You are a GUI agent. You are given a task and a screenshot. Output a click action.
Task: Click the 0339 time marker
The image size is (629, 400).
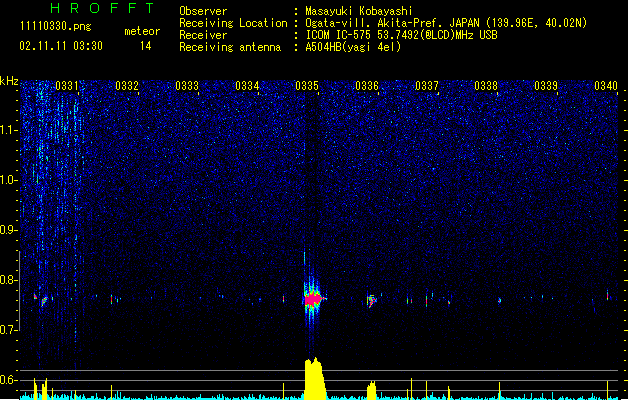coord(546,86)
